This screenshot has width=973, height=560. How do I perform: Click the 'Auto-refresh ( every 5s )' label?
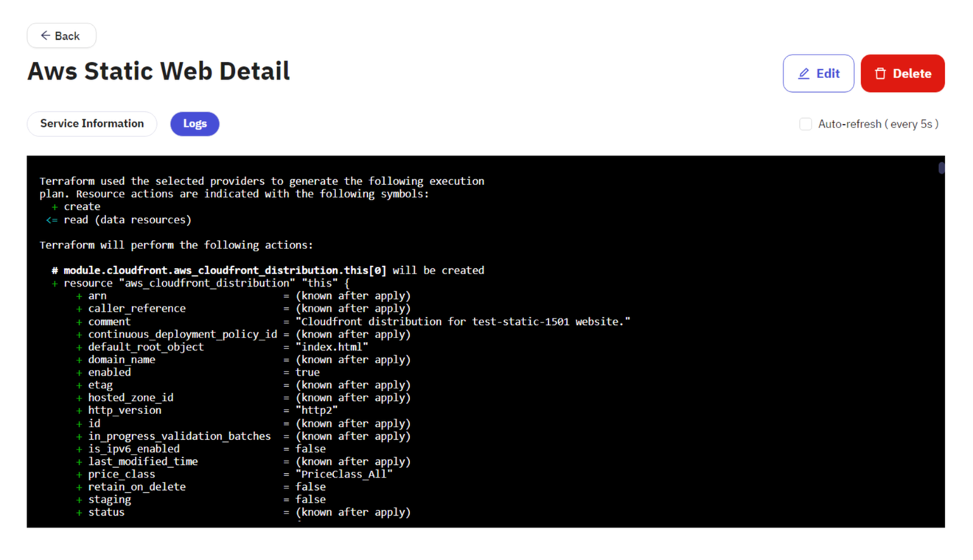pos(878,124)
